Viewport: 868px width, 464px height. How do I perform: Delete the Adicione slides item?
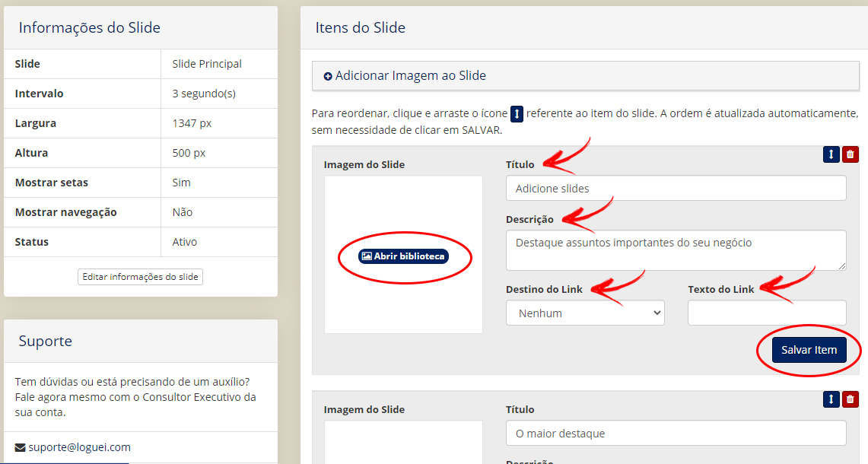tap(851, 154)
